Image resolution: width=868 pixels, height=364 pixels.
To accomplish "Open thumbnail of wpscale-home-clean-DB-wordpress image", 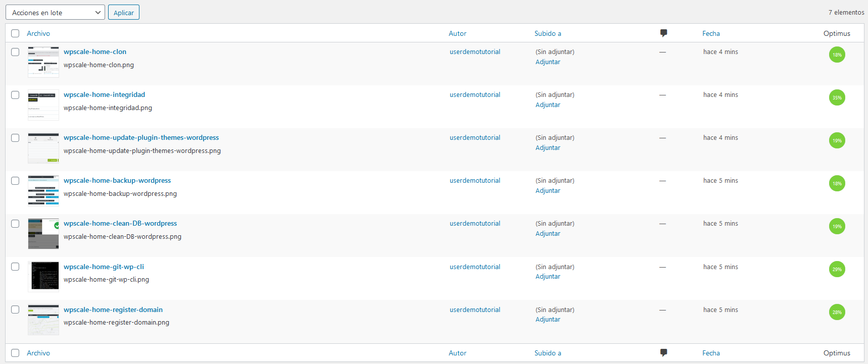I will coord(43,234).
